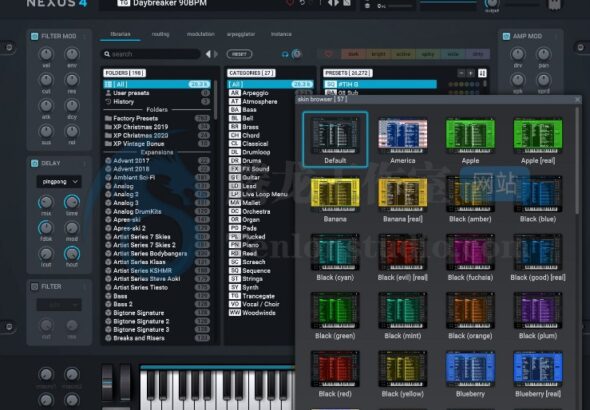Filter presets by the dirty tag
Viewport: 590px width, 410px height.
tap(477, 54)
